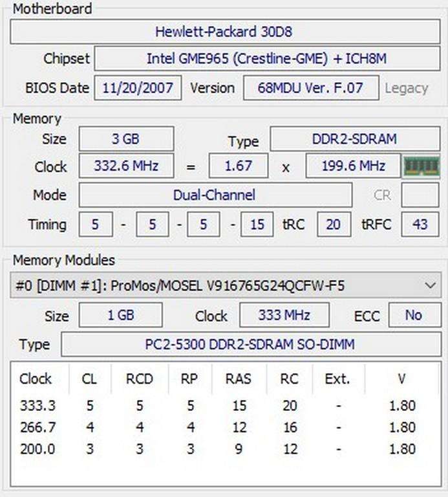Click the 1.67 multiplier field
This screenshot has height=497, width=448.
tap(239, 166)
